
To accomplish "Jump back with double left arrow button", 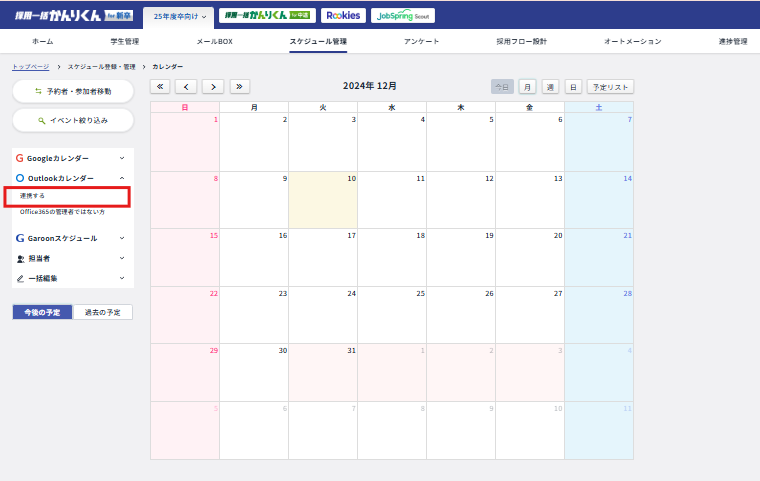I will coord(160,87).
